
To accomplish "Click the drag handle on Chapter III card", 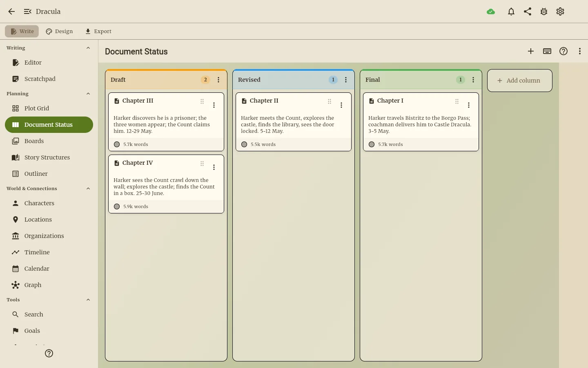I will coord(202,101).
